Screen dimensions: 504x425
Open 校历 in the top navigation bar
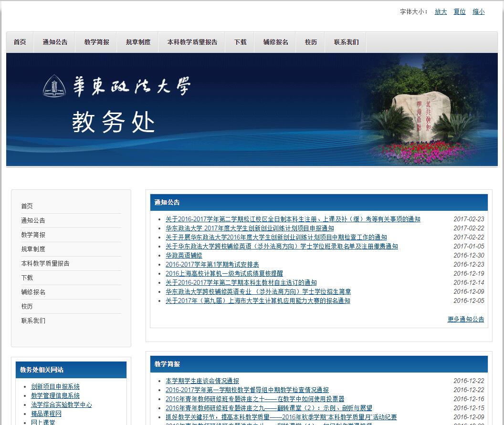pyautogui.click(x=311, y=42)
